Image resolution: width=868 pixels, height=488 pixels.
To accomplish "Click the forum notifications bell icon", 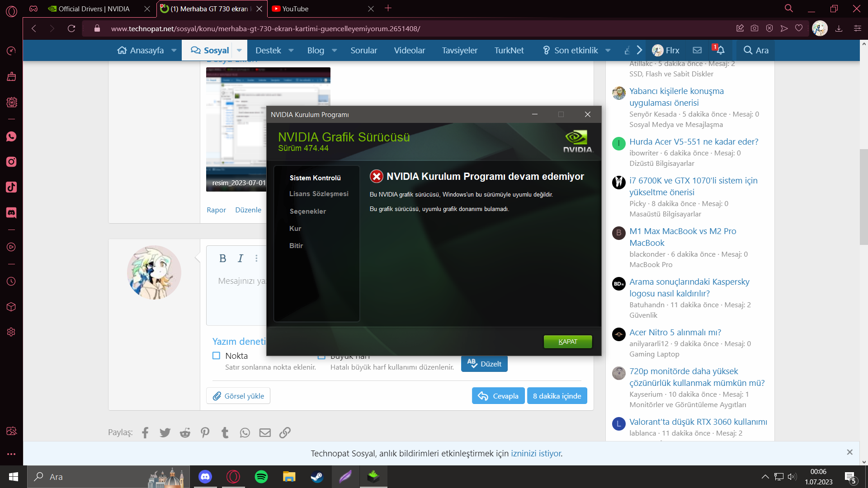I will [x=720, y=50].
